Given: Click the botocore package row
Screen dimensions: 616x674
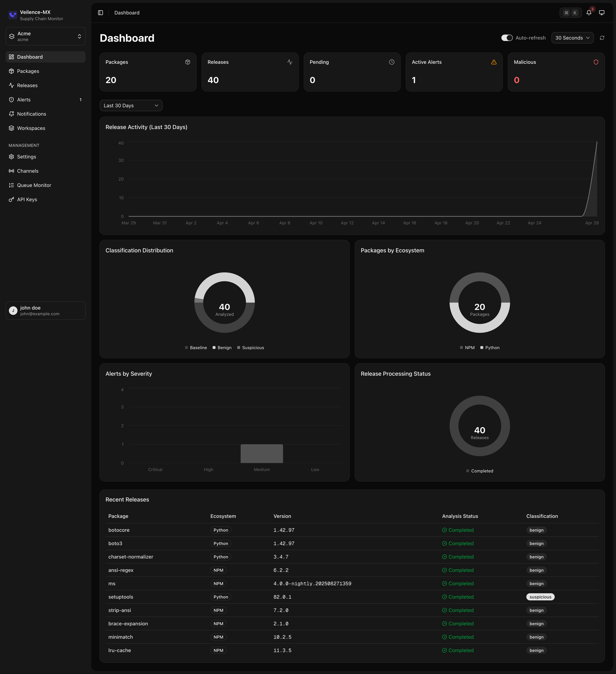Looking at the screenshot, I should click(352, 530).
